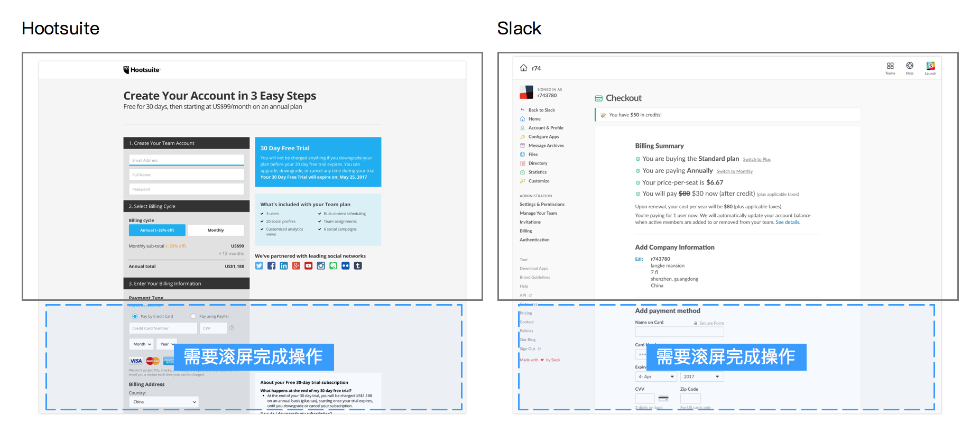Go Back to Slack in sidebar

[541, 110]
